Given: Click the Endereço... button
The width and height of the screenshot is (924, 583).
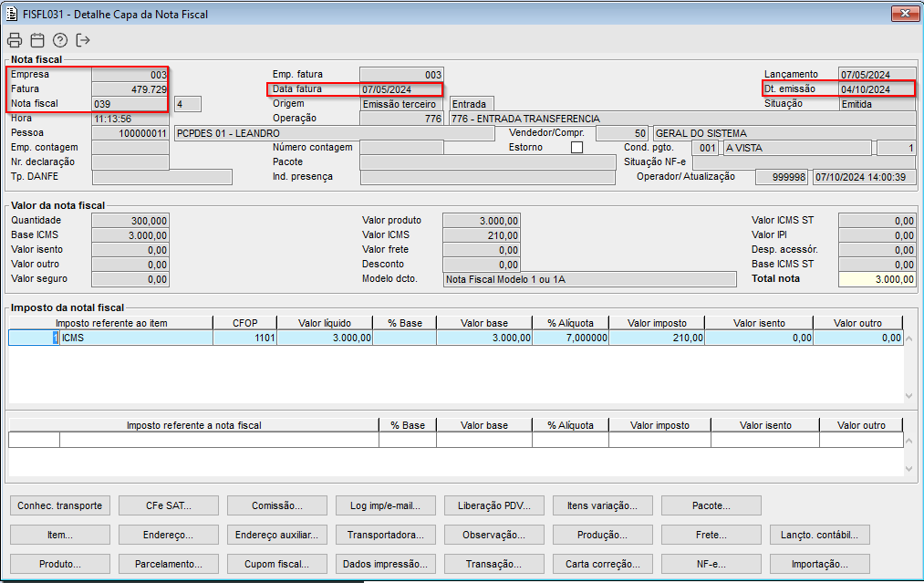Looking at the screenshot, I should click(x=169, y=535).
